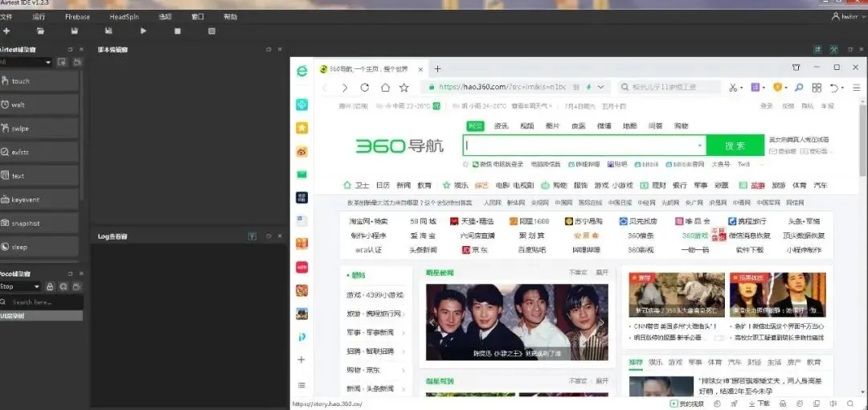Click the green screen icon above the device view
The image size is (868, 410).
[817, 49]
